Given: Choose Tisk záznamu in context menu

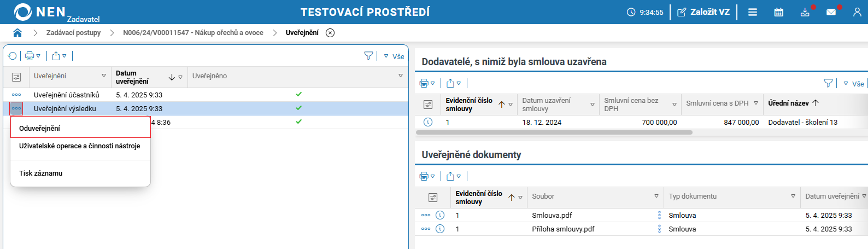Looking at the screenshot, I should tap(41, 173).
